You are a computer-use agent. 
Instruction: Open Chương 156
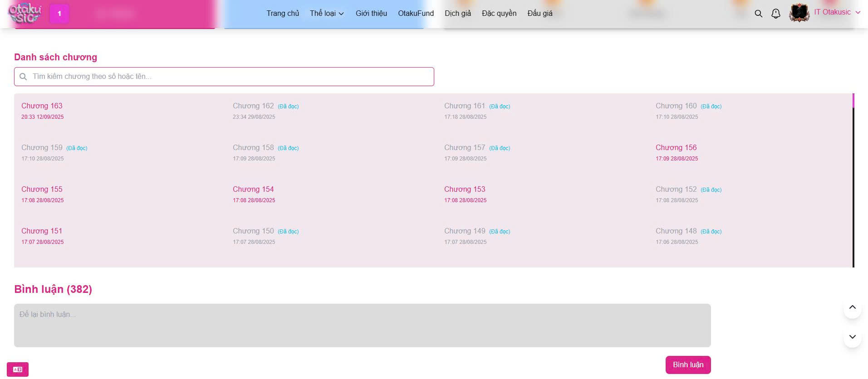(676, 148)
